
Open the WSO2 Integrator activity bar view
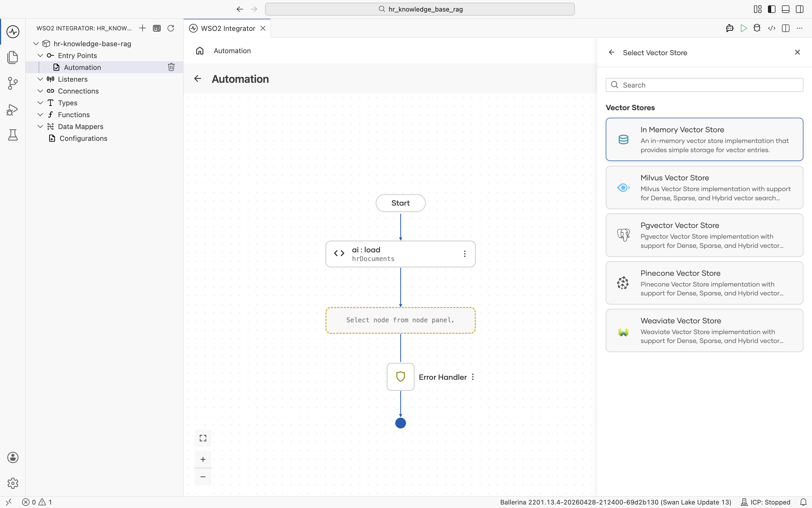coord(13,32)
